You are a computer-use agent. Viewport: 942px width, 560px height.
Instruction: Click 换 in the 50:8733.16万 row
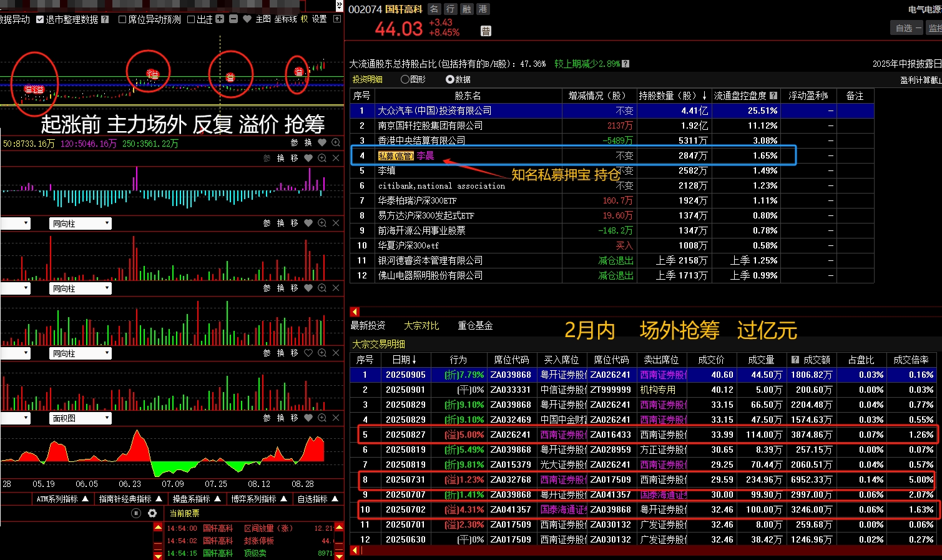(x=308, y=143)
